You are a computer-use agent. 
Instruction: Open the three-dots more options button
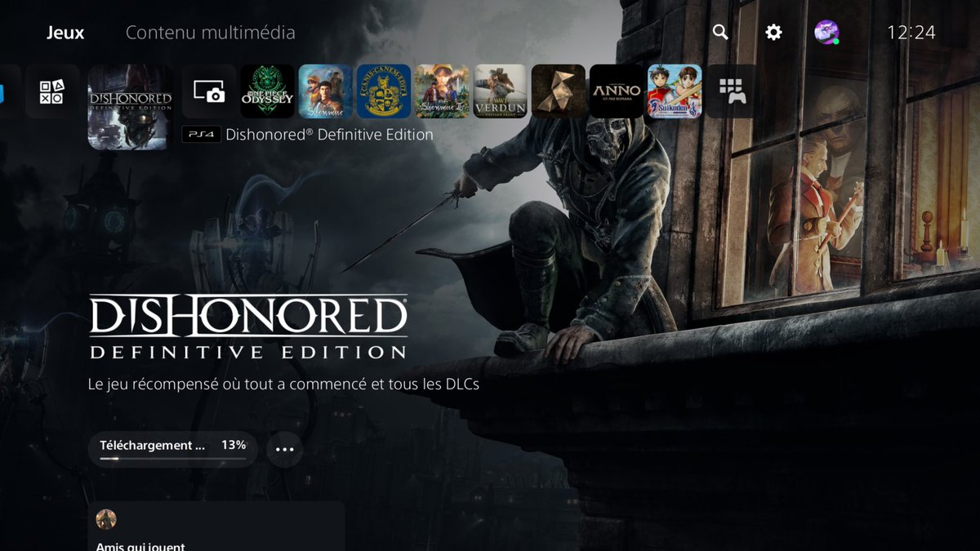[284, 449]
